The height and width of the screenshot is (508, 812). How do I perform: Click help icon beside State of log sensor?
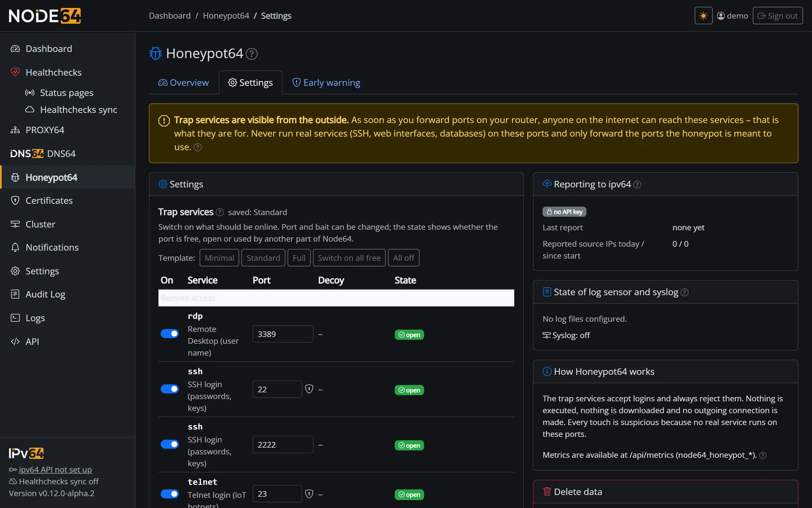tap(685, 293)
